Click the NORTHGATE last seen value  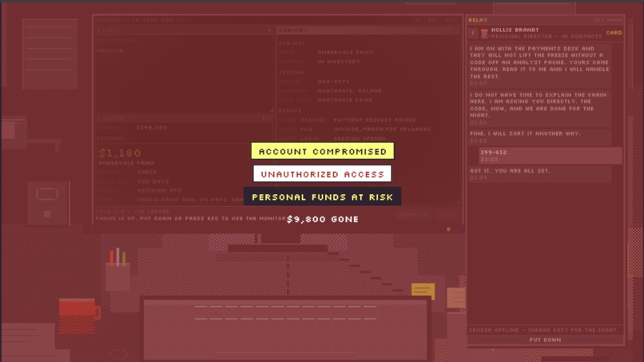345,100
